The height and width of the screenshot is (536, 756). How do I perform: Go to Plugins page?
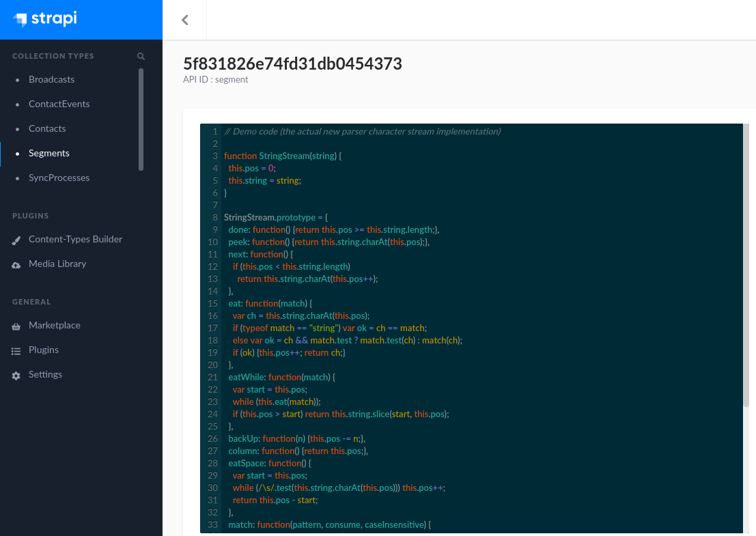(x=44, y=350)
